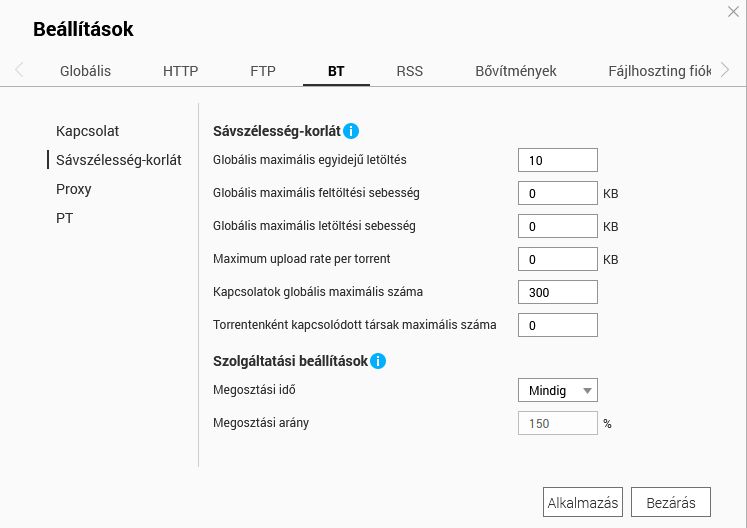Select Proxy in the sidebar
The image size is (747, 528).
[73, 189]
